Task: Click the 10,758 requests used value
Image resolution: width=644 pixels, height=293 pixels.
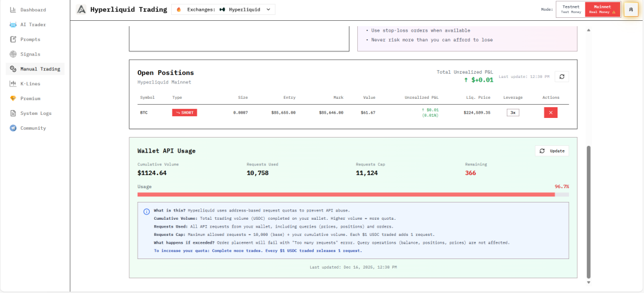Action: pos(258,173)
